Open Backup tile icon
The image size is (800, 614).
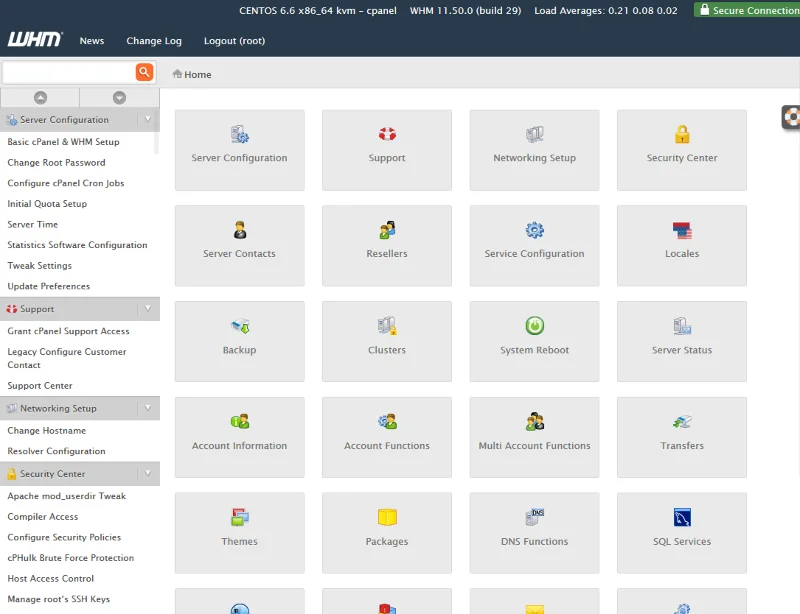coord(239,326)
